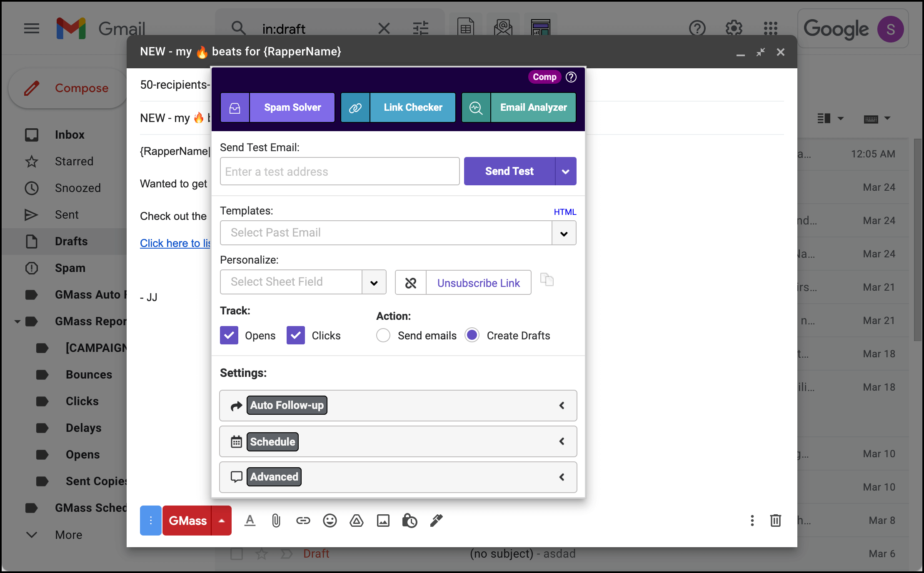Select checkbox on Draft asdad email row
This screenshot has width=924, height=573.
coord(237,554)
